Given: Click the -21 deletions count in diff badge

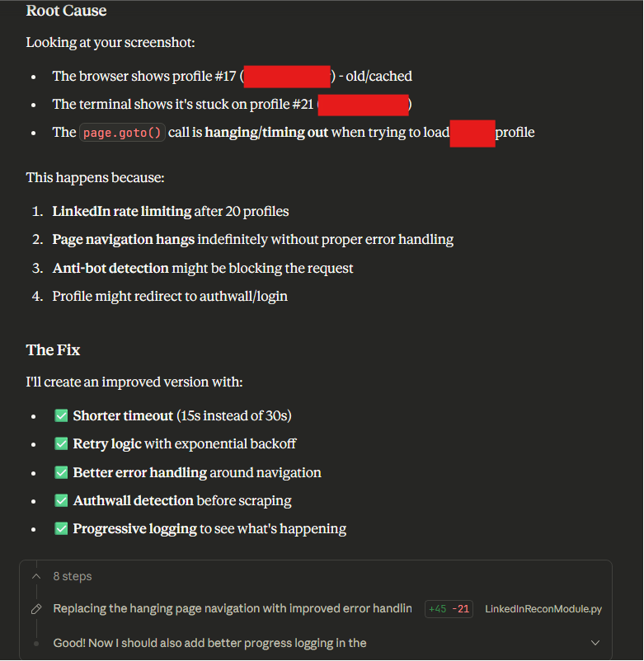Looking at the screenshot, I should pyautogui.click(x=461, y=609).
